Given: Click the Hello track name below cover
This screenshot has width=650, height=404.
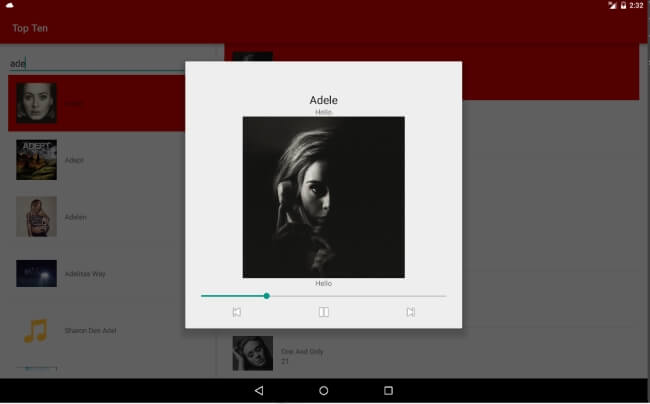Looking at the screenshot, I should point(323,283).
